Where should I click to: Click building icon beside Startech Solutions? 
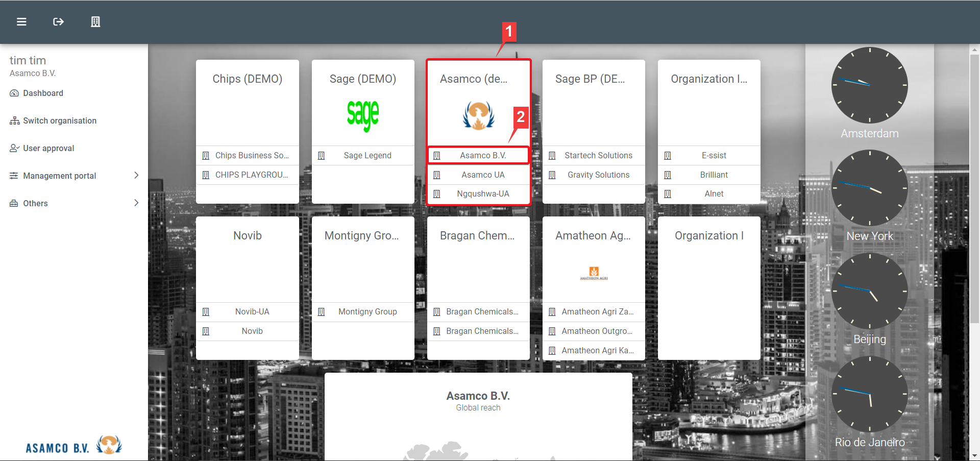tap(552, 156)
